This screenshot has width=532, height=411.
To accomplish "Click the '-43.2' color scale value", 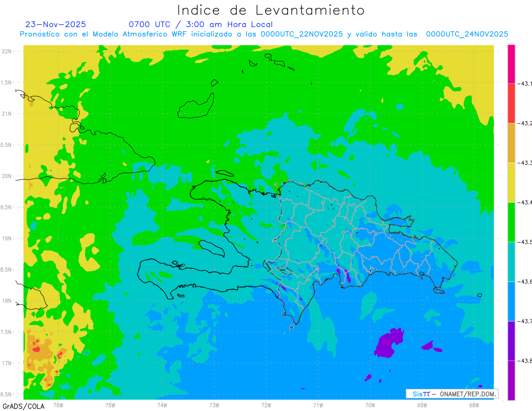I will click(x=525, y=123).
